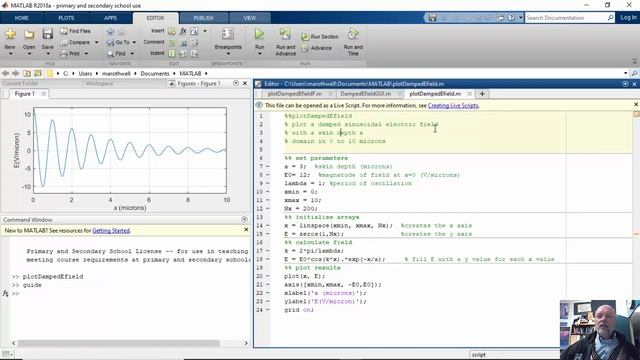
Task: Switch to the PUBLISH tab
Action: 203,18
